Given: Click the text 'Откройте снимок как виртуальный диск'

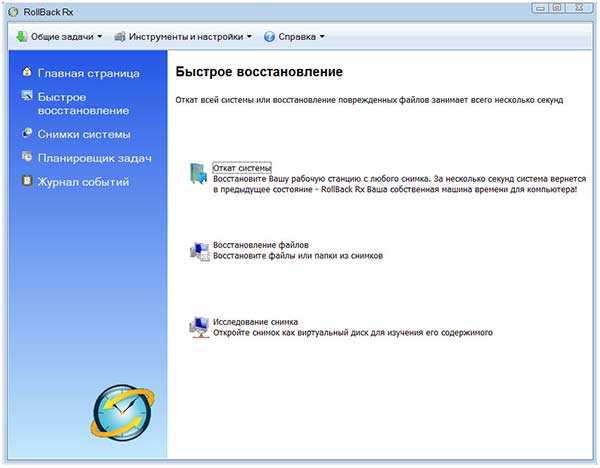Looking at the screenshot, I should point(290,333).
